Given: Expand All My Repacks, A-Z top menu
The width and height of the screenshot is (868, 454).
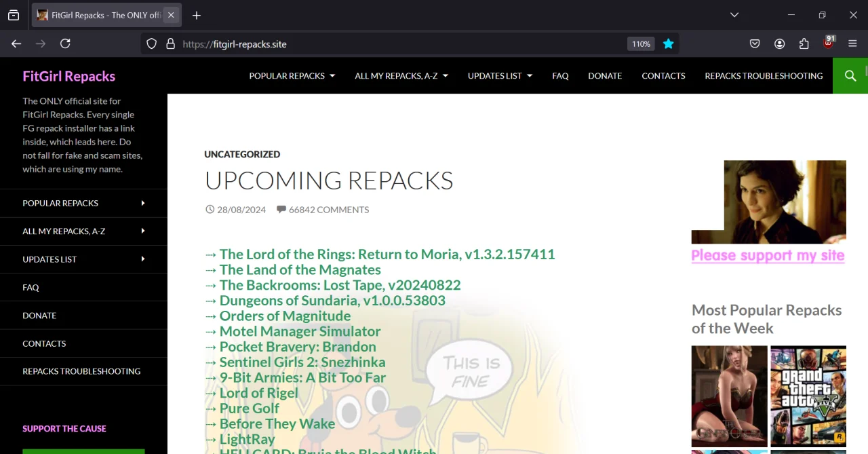Looking at the screenshot, I should pyautogui.click(x=401, y=75).
